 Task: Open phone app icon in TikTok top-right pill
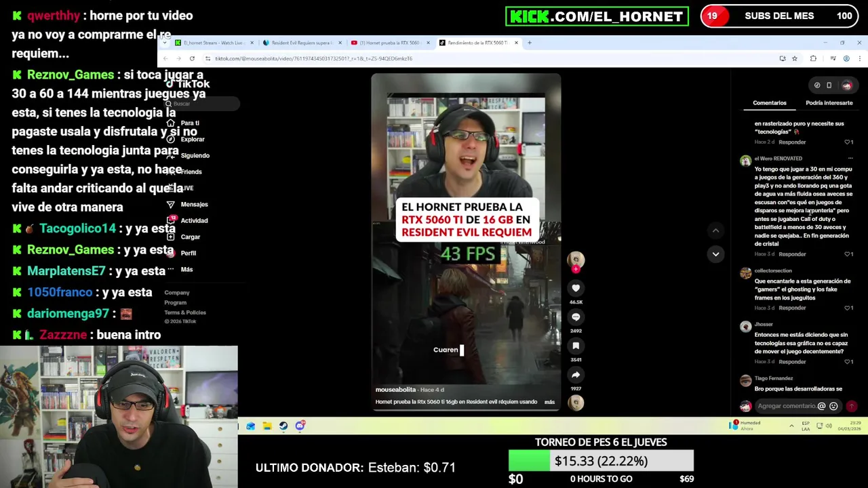[829, 85]
